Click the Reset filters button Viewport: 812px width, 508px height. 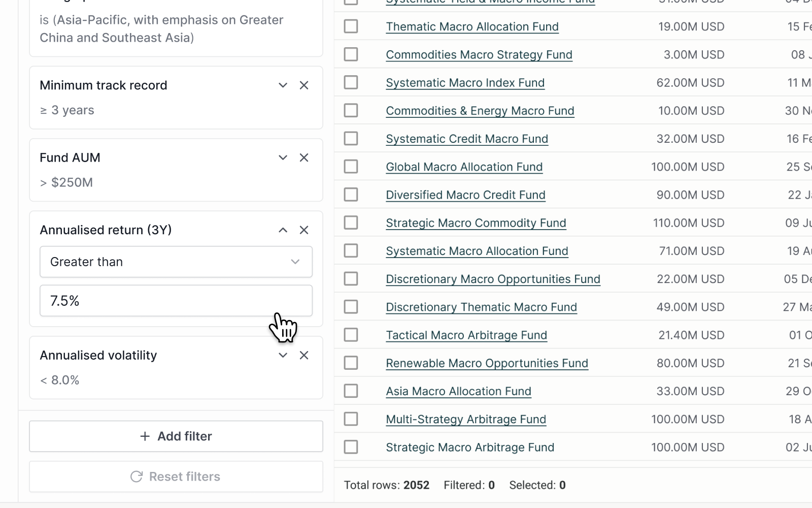click(176, 477)
